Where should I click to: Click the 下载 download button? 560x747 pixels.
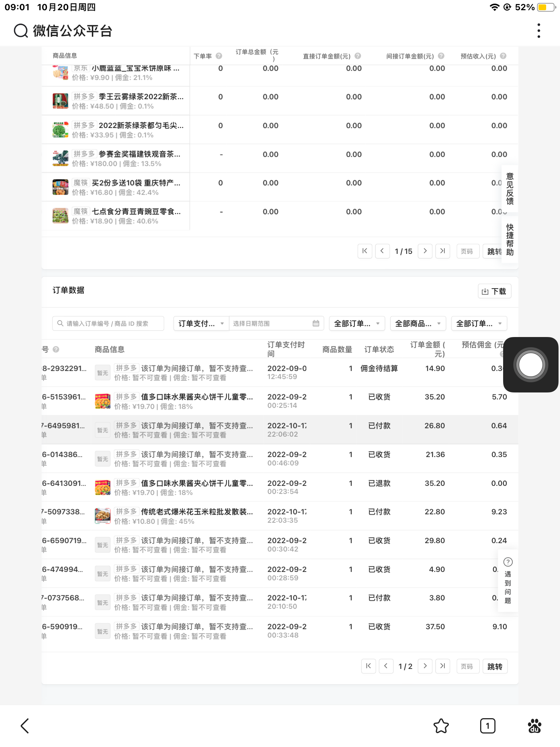(494, 291)
